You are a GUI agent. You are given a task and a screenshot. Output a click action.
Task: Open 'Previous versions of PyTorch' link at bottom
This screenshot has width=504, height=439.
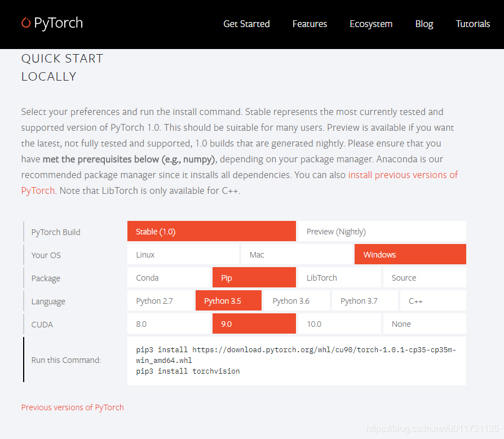point(72,407)
